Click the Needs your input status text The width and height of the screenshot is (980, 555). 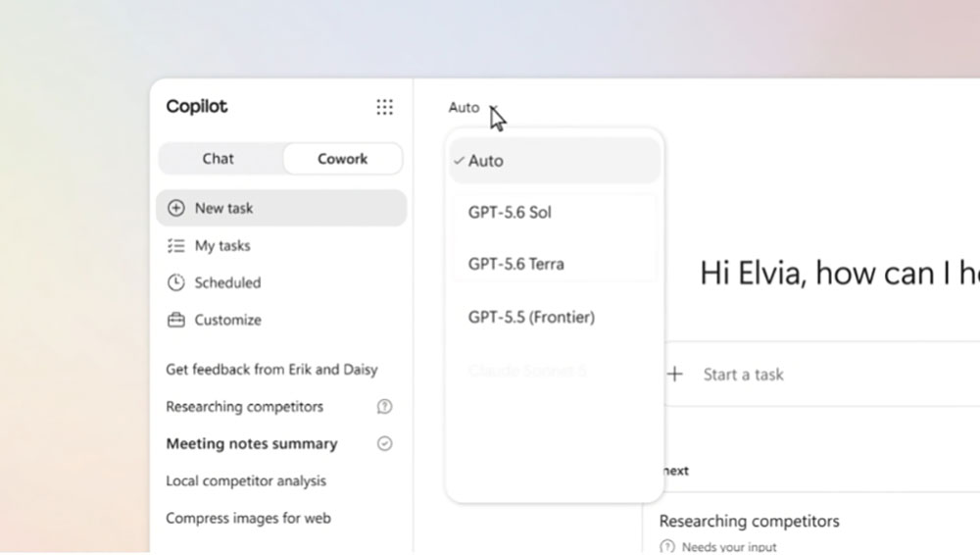(x=729, y=547)
